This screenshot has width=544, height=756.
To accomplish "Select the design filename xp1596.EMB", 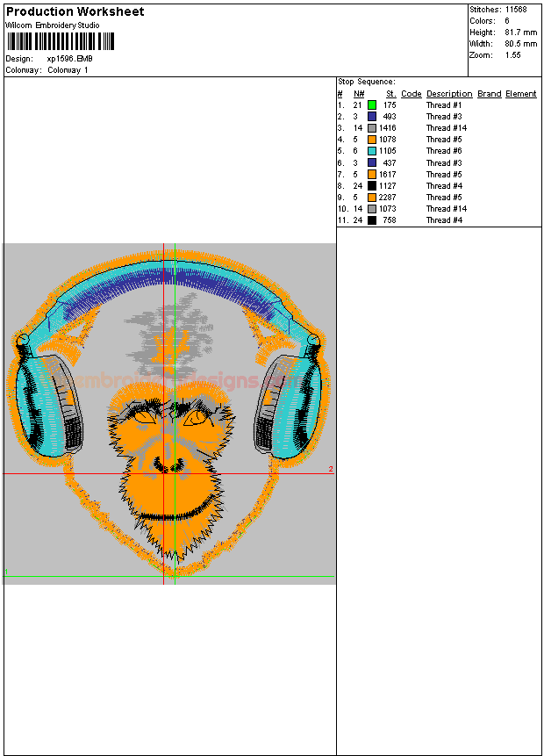I will point(69,59).
